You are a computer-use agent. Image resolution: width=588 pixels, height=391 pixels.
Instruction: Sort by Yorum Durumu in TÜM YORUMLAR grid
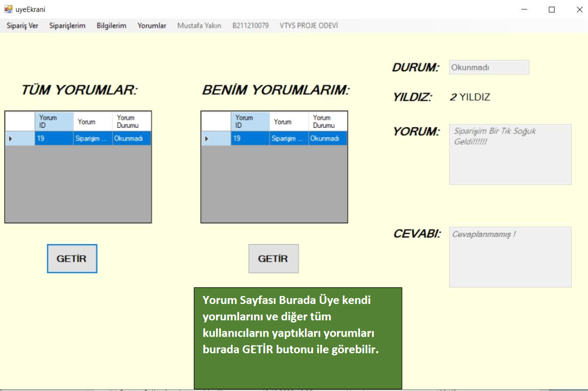click(x=131, y=122)
